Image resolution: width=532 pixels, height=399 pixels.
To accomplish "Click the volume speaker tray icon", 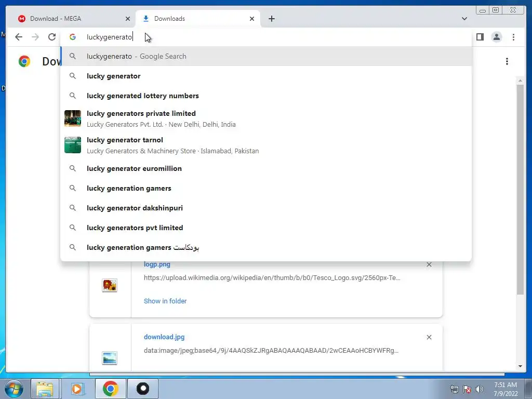I will pyautogui.click(x=479, y=389).
